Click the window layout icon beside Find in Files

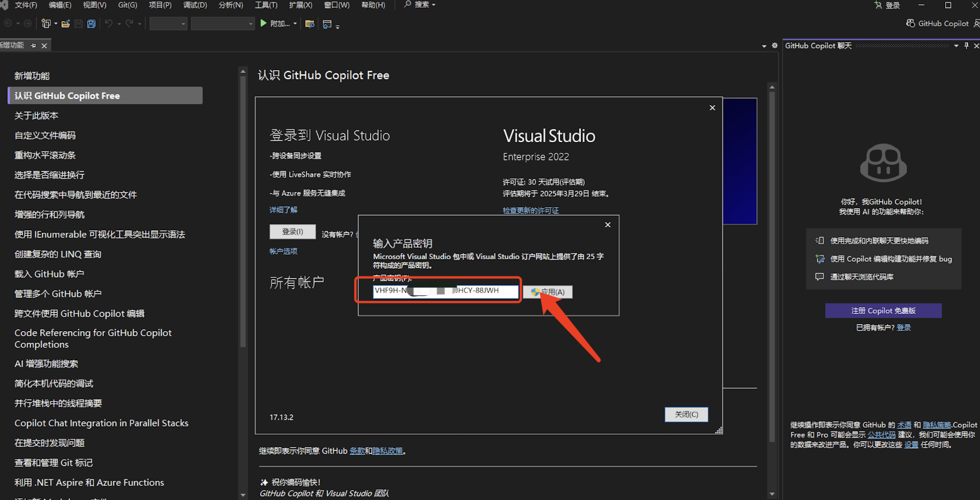pos(327,24)
